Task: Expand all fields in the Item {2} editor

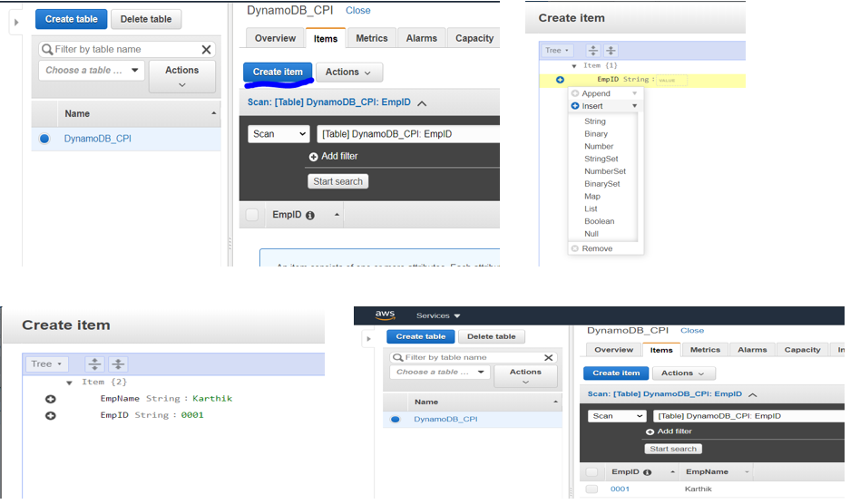Action: 93,364
